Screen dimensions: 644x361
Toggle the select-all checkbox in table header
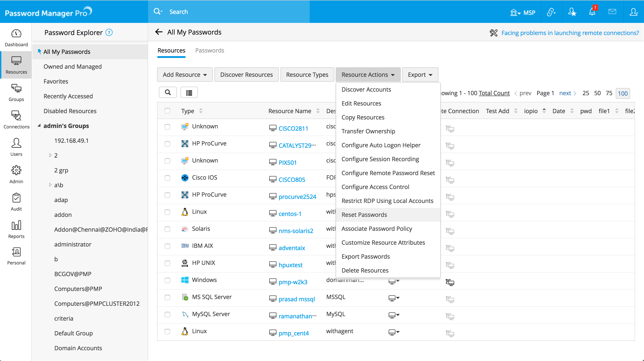point(167,111)
